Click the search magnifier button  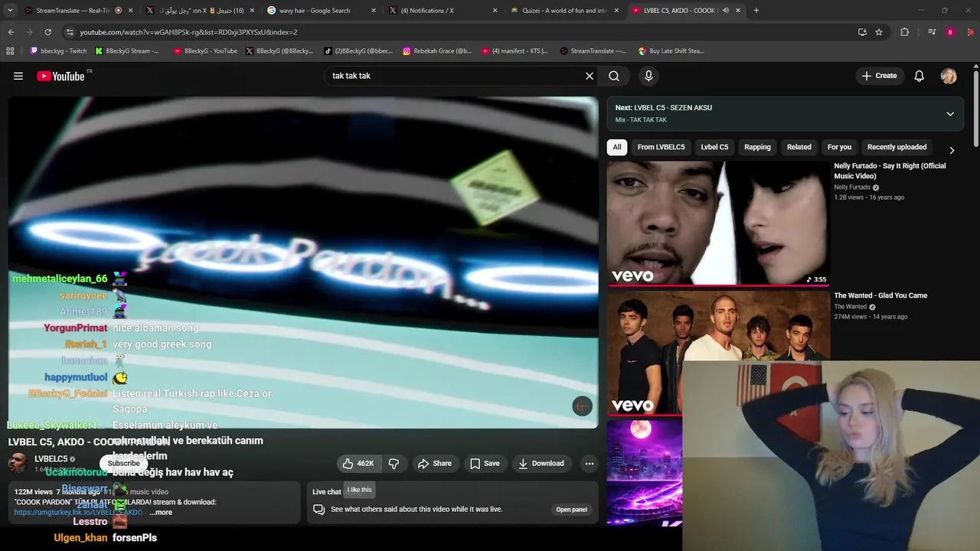[x=614, y=76]
